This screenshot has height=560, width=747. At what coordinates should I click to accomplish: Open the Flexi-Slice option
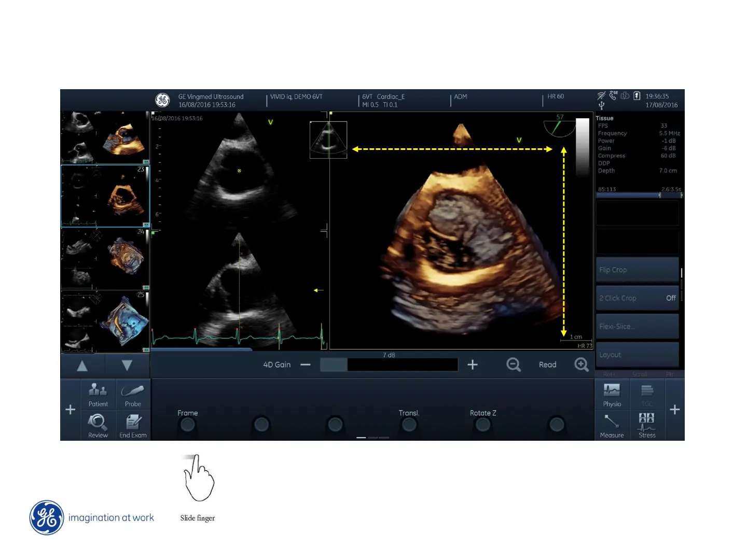(x=637, y=327)
